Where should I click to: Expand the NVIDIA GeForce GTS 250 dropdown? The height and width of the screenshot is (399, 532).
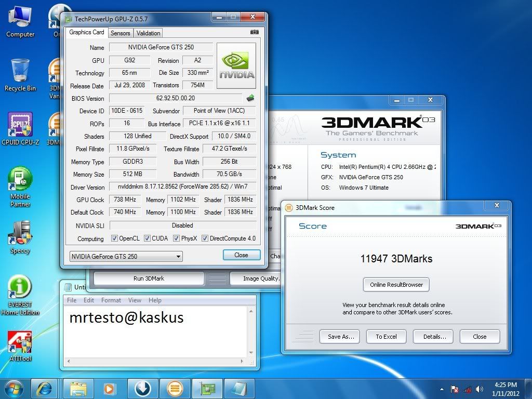pos(126,257)
